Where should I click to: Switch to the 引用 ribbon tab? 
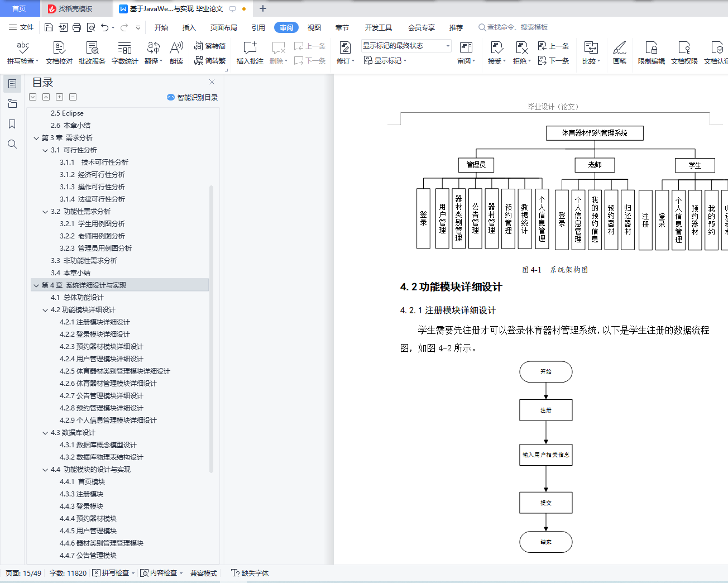(x=258, y=27)
